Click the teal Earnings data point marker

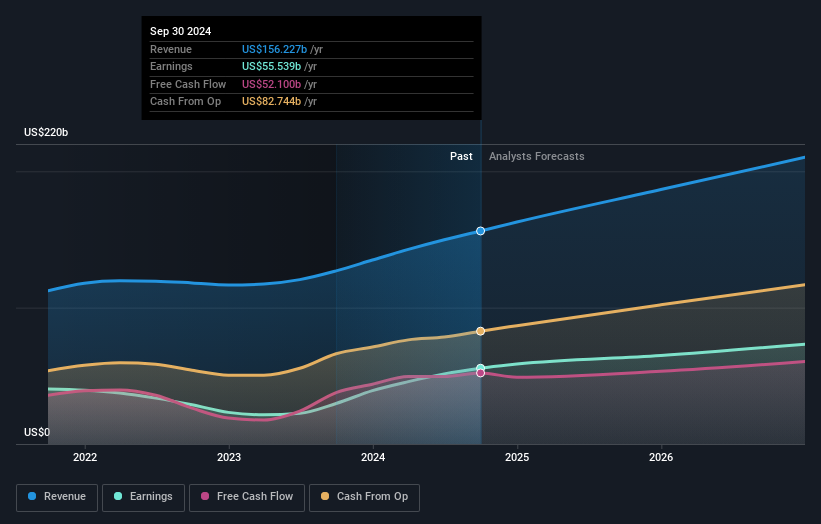point(480,368)
